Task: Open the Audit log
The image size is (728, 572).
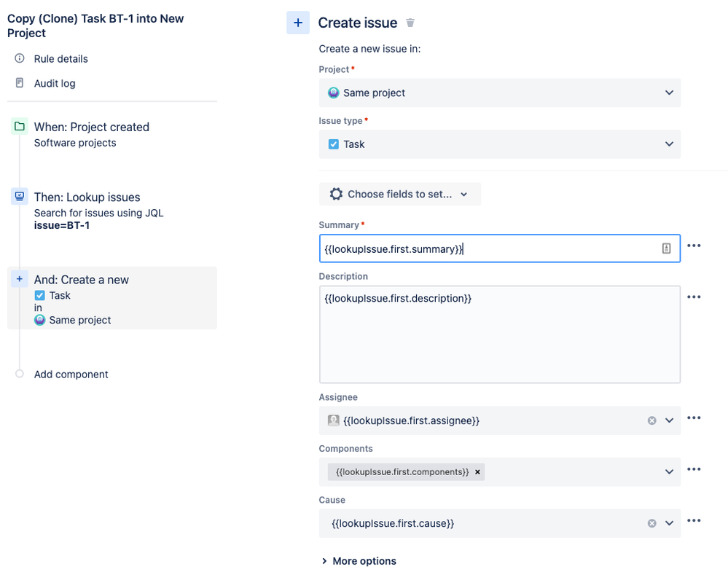Action: (55, 83)
